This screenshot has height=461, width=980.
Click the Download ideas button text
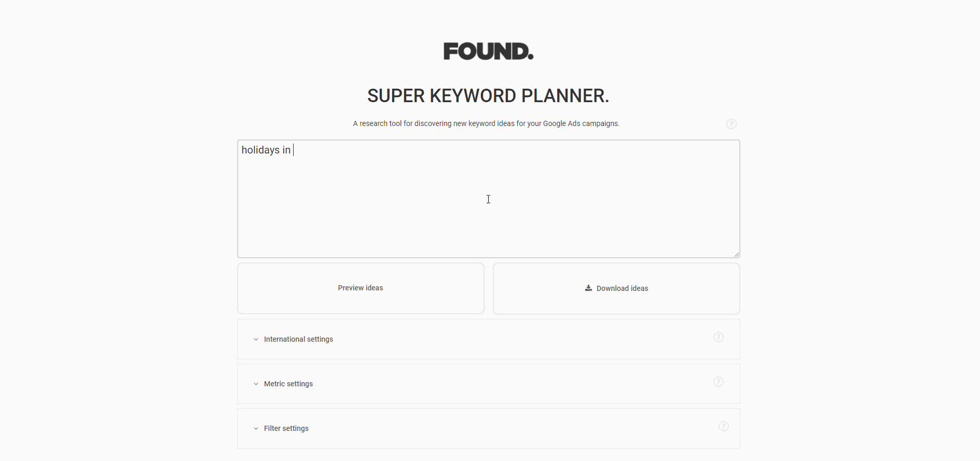pos(622,288)
